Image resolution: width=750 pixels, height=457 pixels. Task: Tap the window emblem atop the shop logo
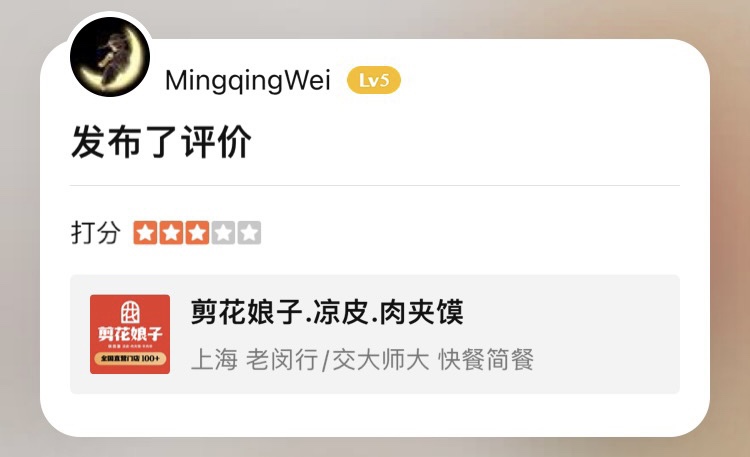click(130, 312)
